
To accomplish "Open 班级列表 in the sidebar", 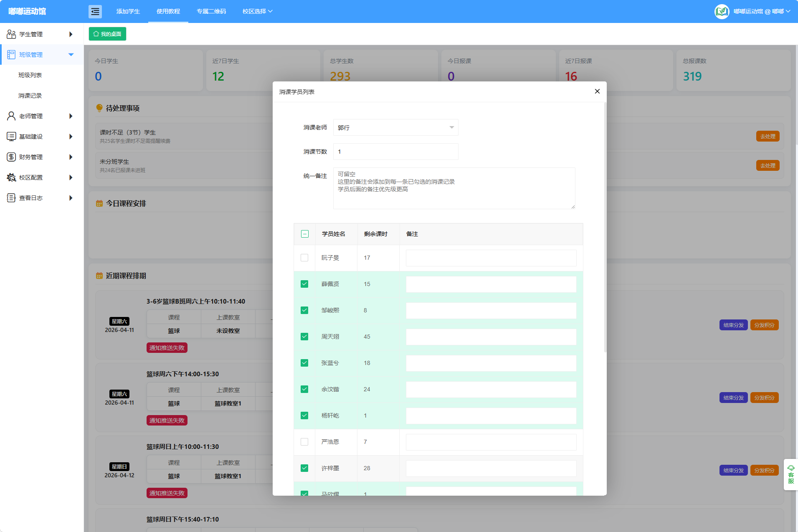I will [30, 75].
